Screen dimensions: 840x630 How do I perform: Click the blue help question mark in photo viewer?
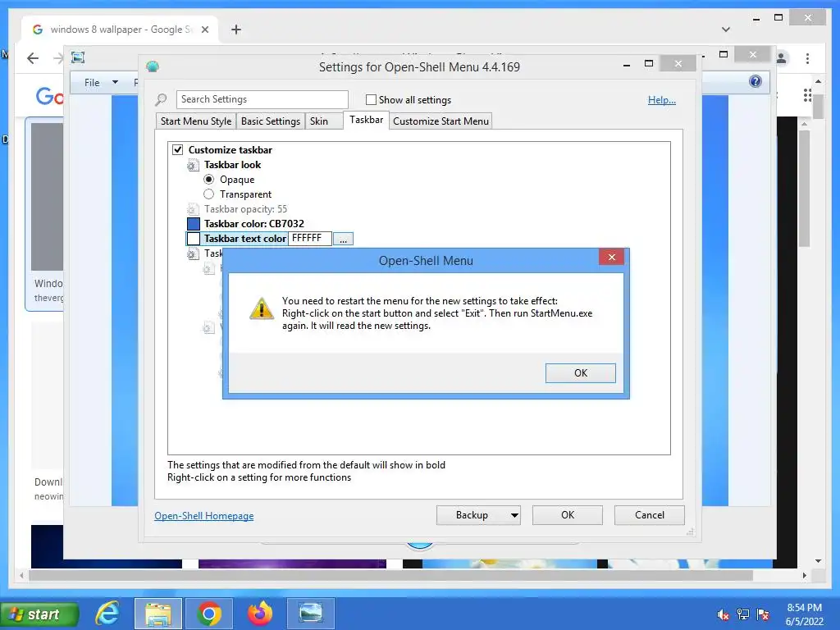(756, 81)
